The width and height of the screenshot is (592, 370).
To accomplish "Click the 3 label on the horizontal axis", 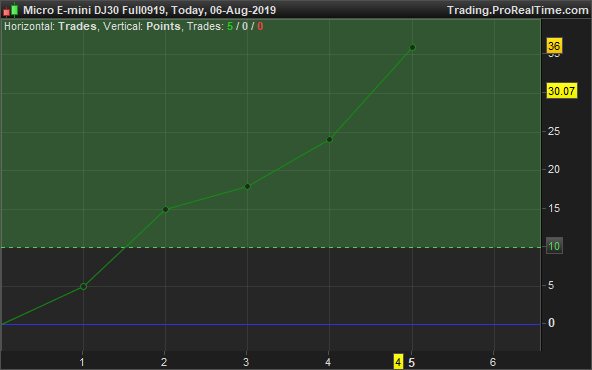I will (246, 362).
